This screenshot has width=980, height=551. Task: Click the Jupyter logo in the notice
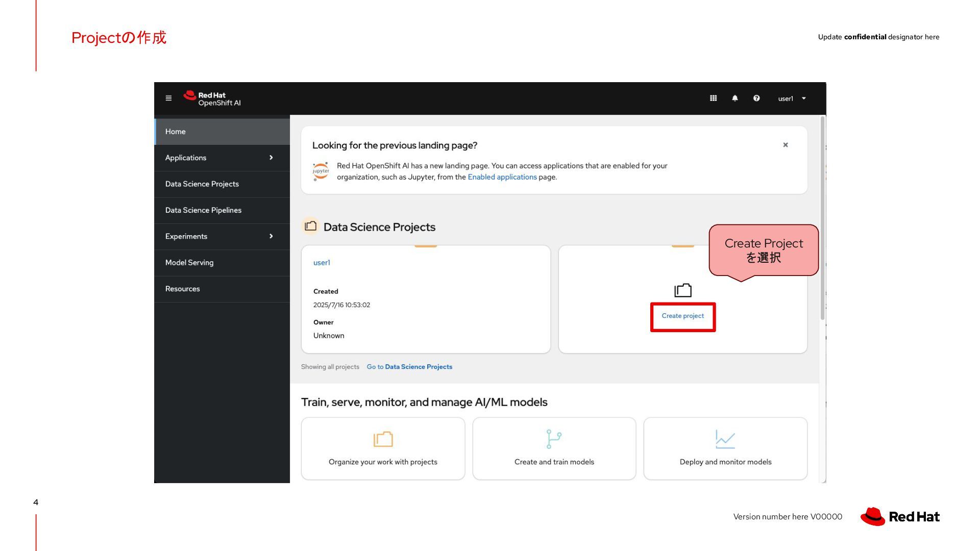tap(321, 171)
